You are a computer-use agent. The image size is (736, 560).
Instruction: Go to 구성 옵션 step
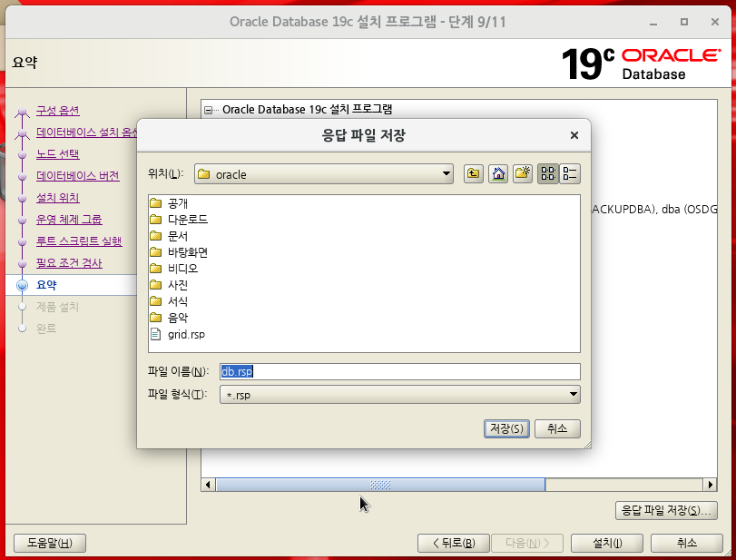58,111
